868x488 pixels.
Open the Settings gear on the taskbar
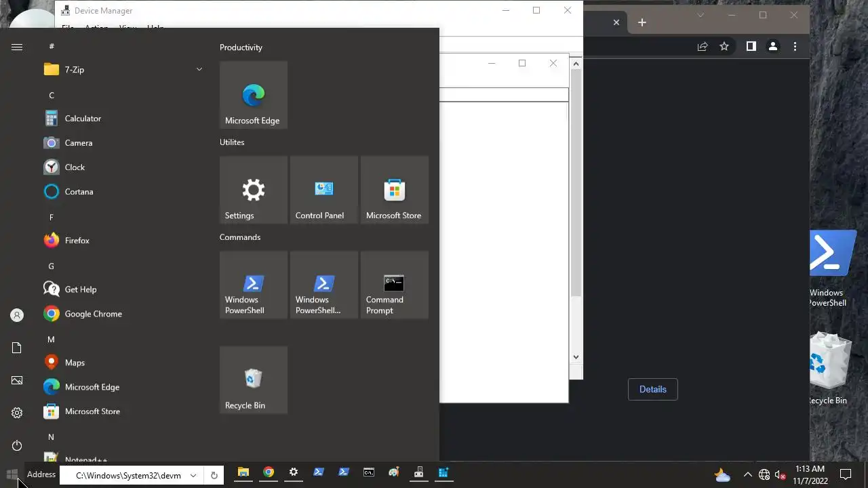(x=294, y=473)
